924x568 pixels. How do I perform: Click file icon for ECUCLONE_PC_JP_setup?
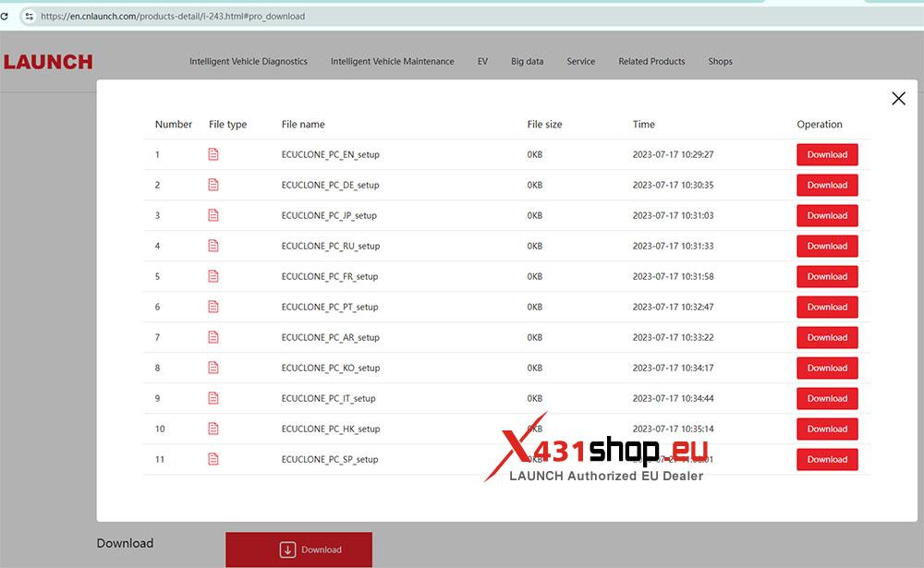tap(213, 215)
